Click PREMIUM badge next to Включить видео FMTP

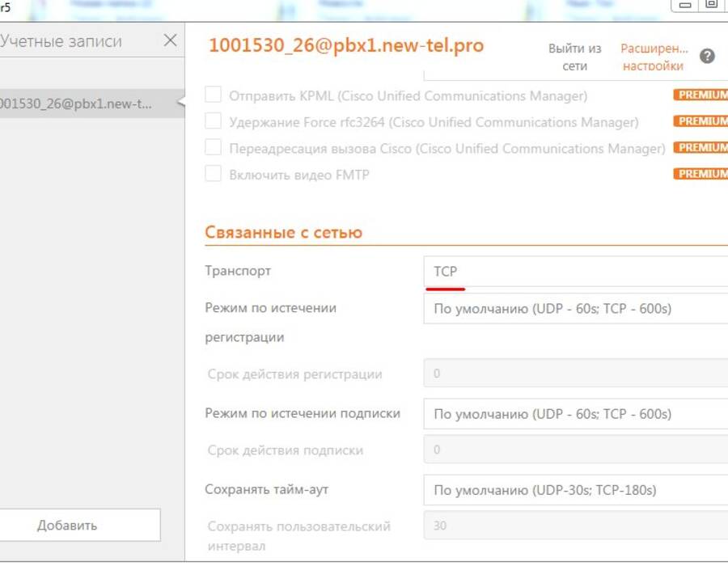coord(701,174)
